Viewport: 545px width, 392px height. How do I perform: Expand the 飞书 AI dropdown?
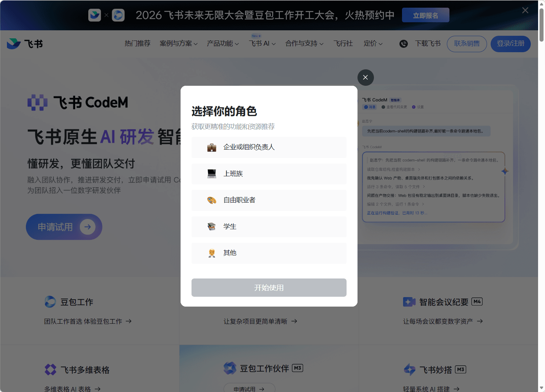[262, 43]
